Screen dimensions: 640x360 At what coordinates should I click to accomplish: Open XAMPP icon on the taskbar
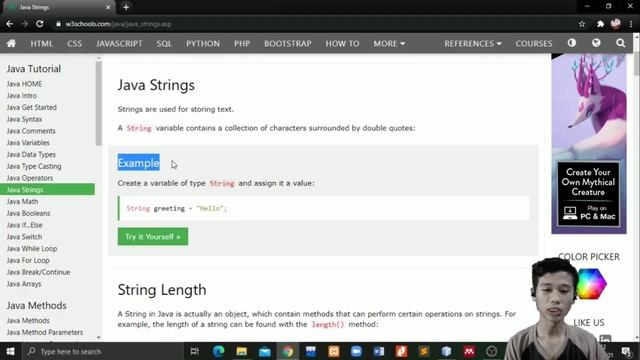333,351
